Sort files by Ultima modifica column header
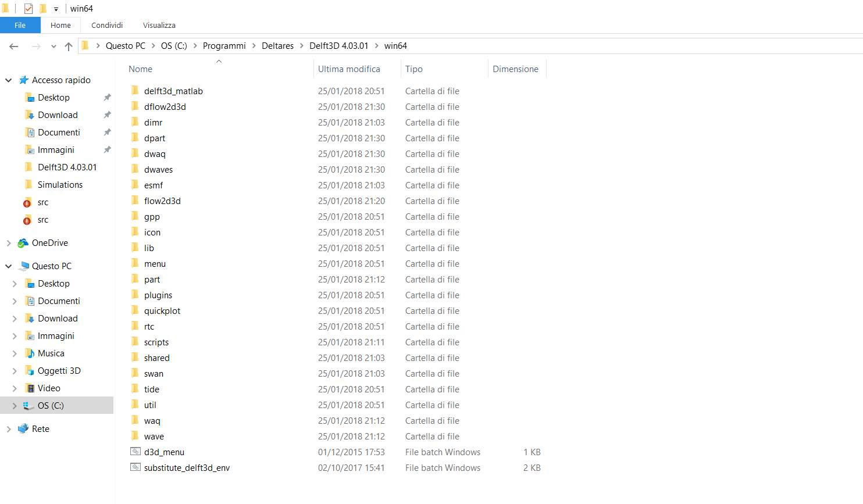This screenshot has height=504, width=863. pos(349,69)
